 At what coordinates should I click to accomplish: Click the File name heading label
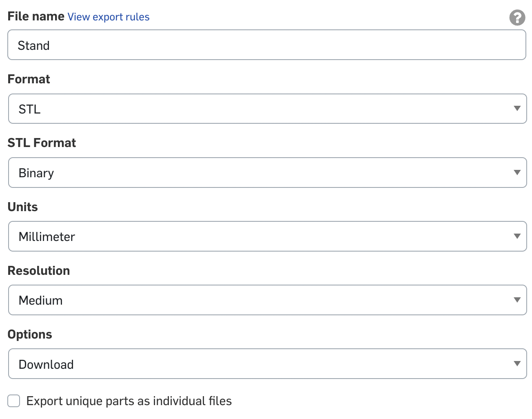click(x=36, y=16)
